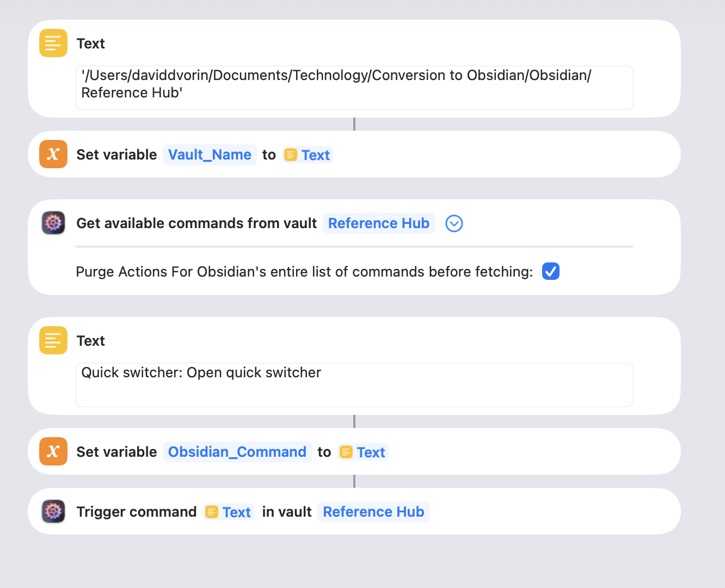The height and width of the screenshot is (588, 725).
Task: Select the Trigger command action title
Action: click(x=137, y=512)
